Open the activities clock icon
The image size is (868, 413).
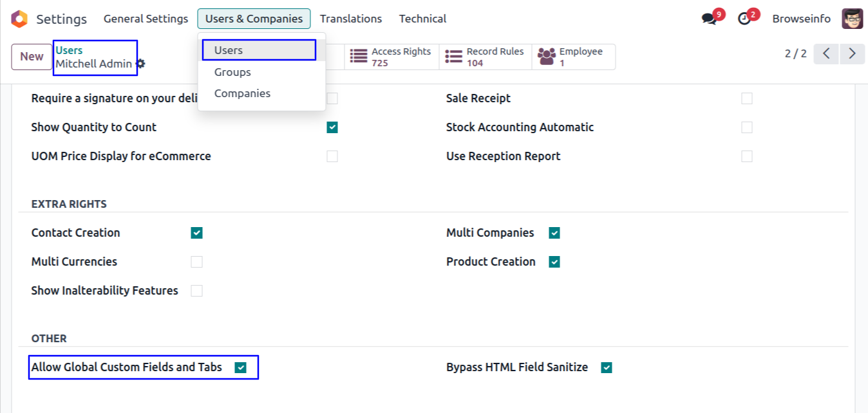[x=744, y=19]
